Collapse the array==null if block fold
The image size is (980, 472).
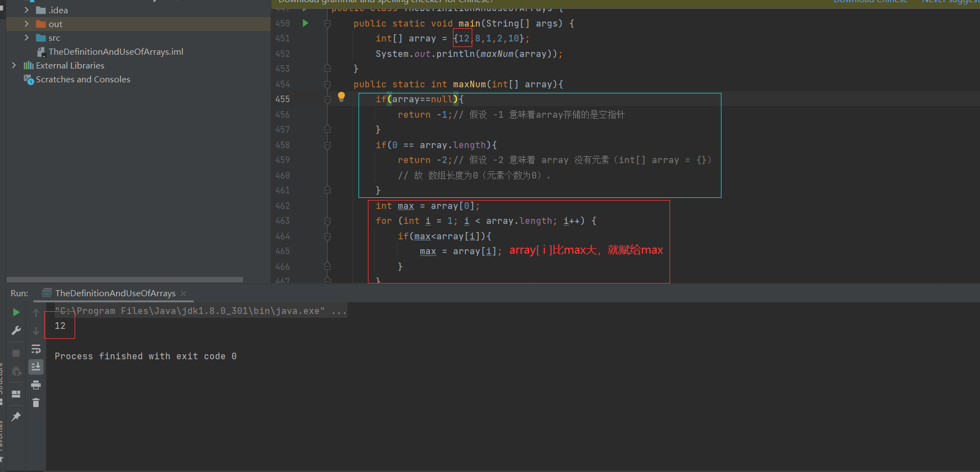point(327,99)
